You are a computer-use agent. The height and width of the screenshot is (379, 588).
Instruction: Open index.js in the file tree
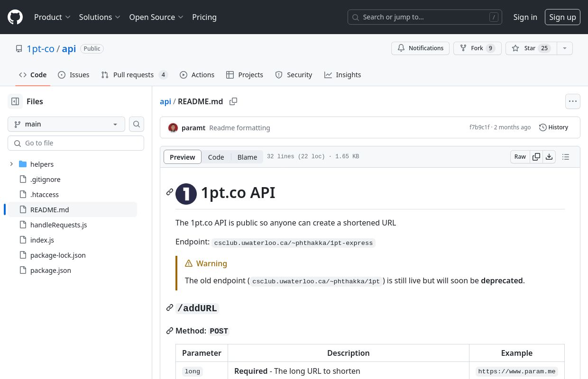tap(42, 240)
